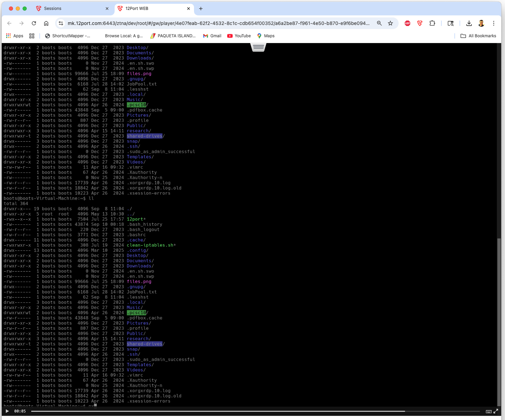Viewport: 505px width, 420px height.
Task: Open the Extensions puzzle menu
Action: (x=432, y=23)
